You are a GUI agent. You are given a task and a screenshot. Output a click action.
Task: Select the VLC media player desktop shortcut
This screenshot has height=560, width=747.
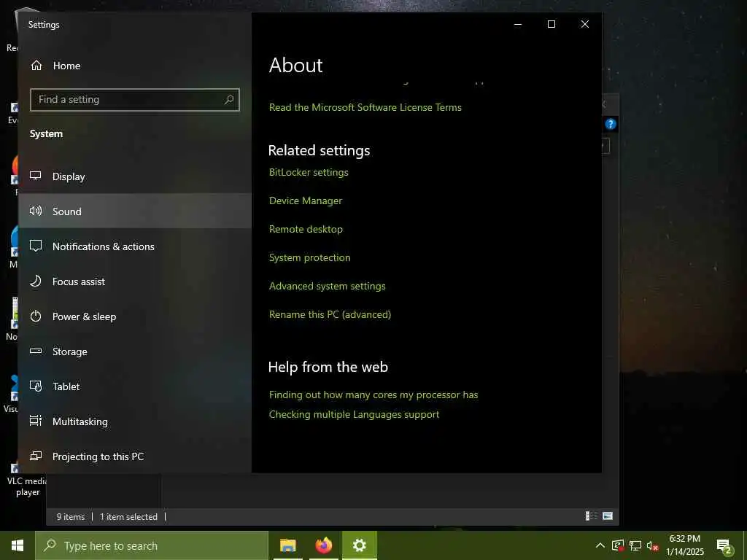[27, 480]
